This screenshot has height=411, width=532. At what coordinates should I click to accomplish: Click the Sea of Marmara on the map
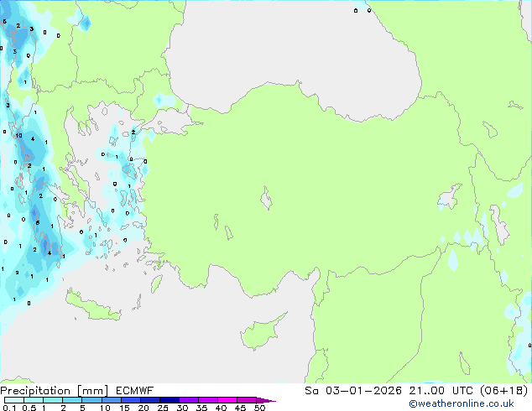173,122
